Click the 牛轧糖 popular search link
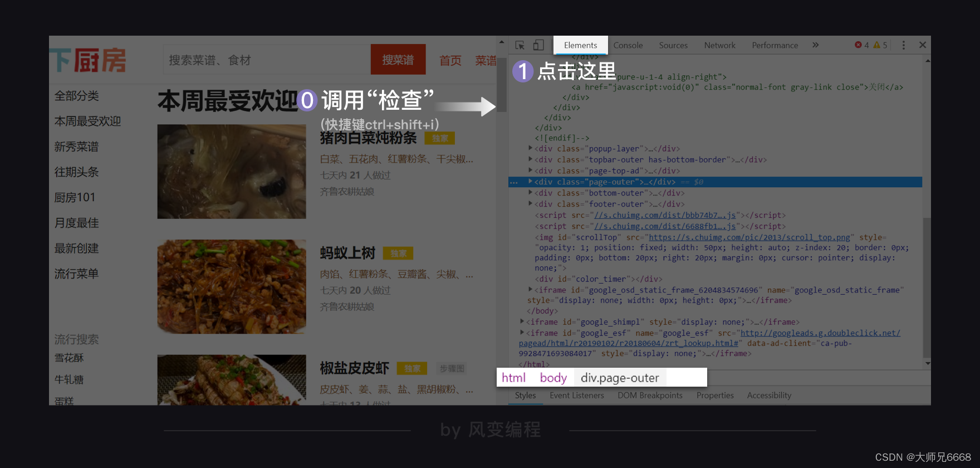The width and height of the screenshot is (980, 468). click(69, 379)
